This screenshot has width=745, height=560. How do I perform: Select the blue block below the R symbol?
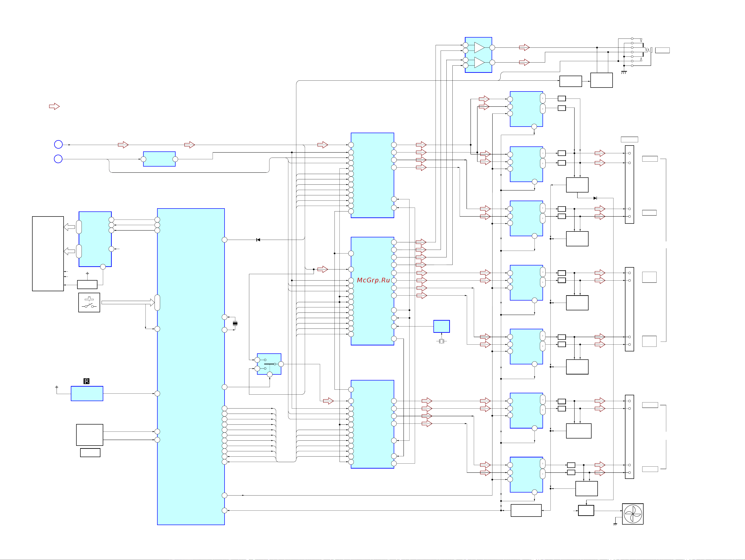[87, 393]
